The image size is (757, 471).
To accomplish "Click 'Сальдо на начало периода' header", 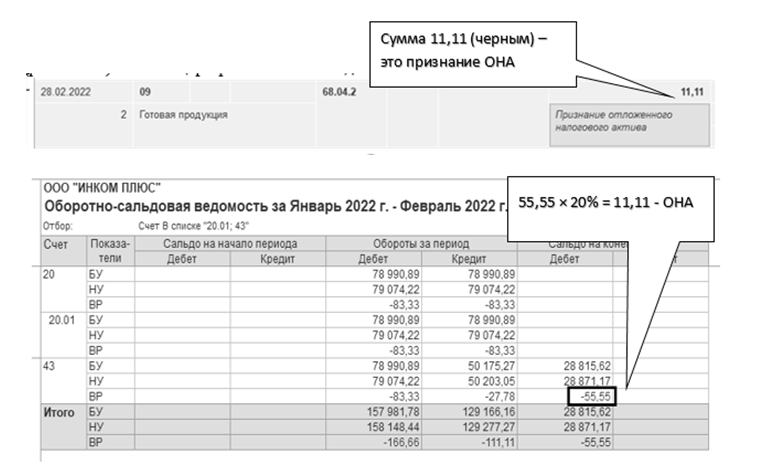I will (x=230, y=244).
